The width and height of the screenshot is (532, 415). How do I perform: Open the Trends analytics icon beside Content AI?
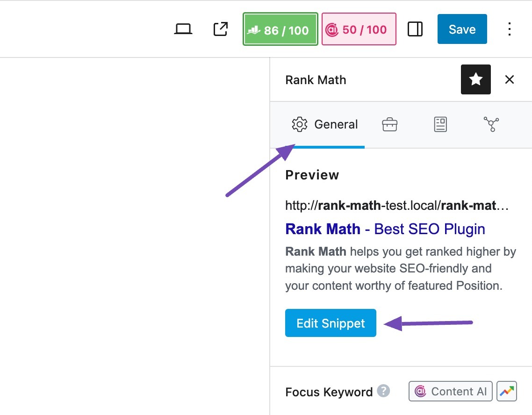coord(507,391)
